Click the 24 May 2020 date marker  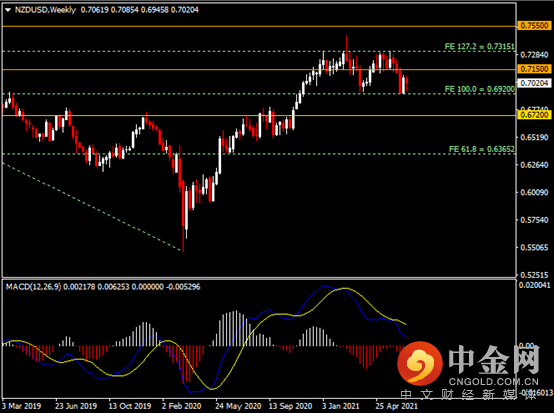coord(238,406)
